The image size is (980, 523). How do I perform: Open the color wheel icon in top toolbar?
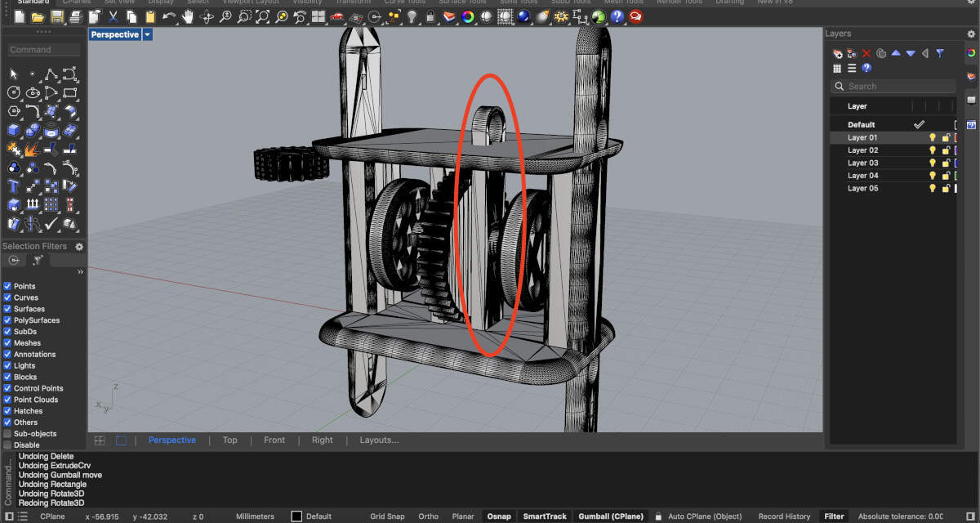click(x=467, y=16)
